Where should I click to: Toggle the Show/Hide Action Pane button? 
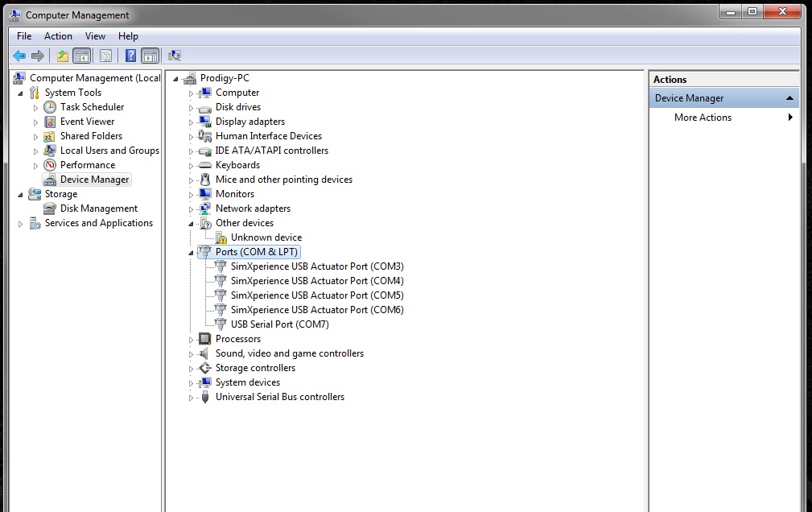150,56
